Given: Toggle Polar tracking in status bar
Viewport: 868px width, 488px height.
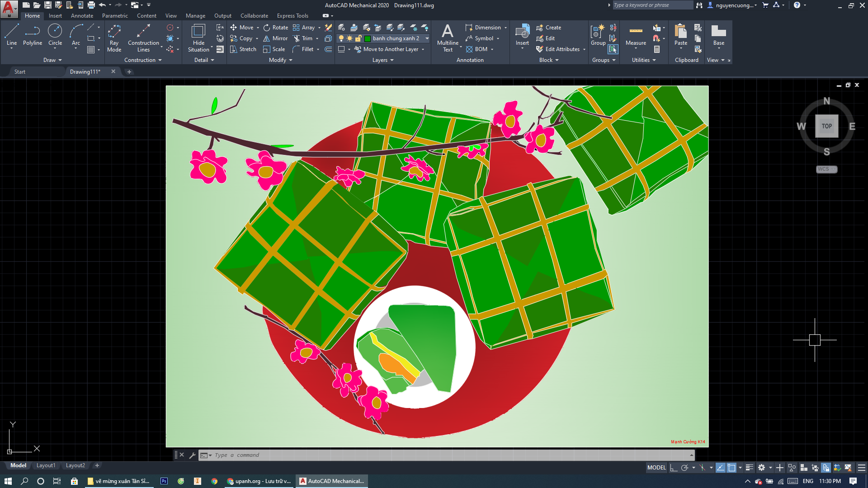Looking at the screenshot, I should pos(685,468).
